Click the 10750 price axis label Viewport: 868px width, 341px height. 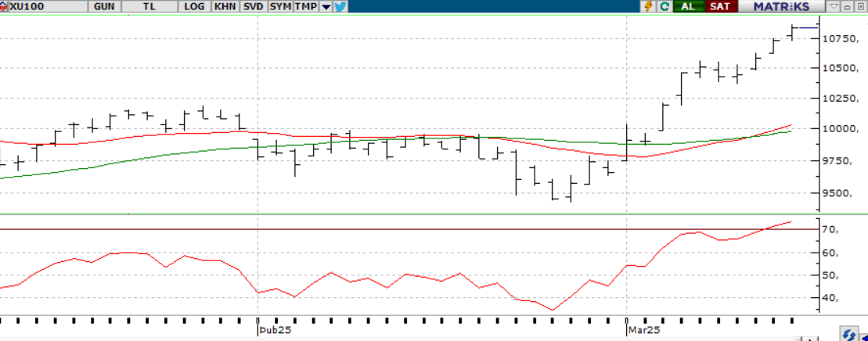click(x=841, y=38)
